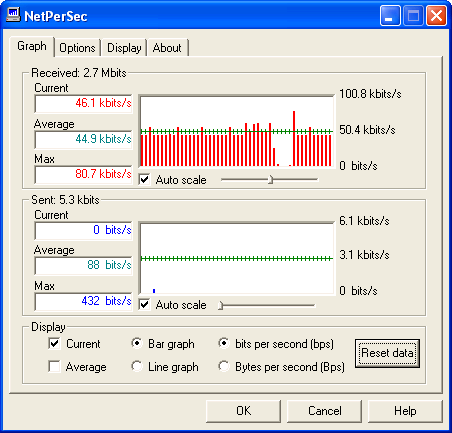Confirm with the OK button
The height and width of the screenshot is (433, 452).
coord(243,411)
